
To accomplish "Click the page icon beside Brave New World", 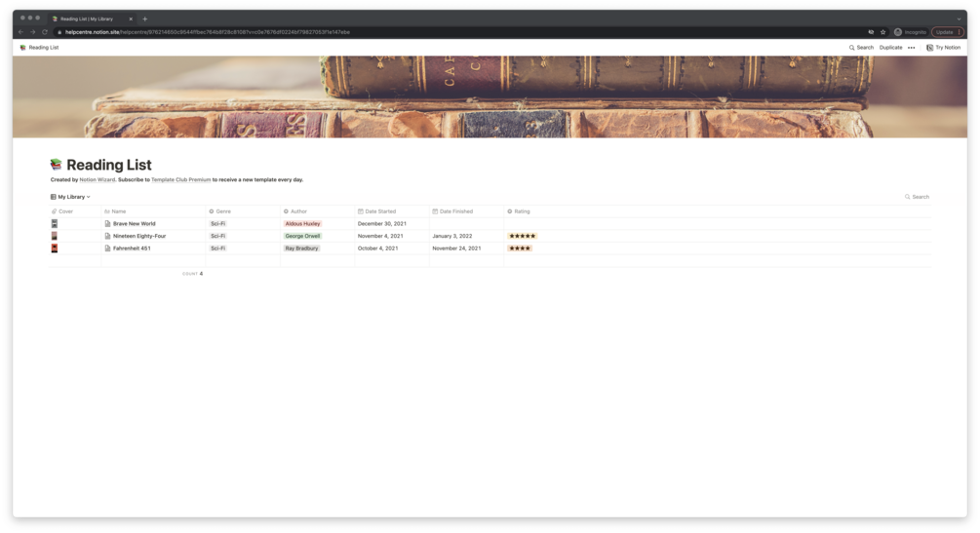I will coord(107,224).
